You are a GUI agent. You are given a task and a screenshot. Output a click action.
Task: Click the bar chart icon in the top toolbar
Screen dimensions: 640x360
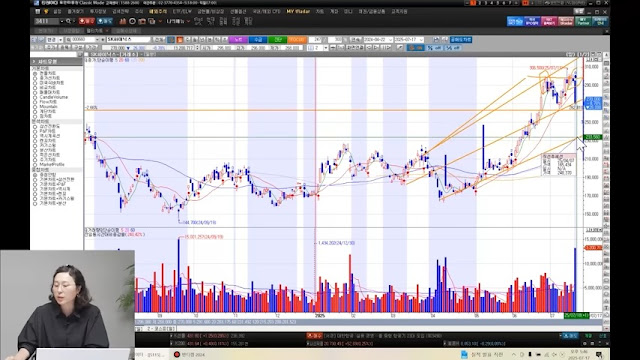(x=122, y=21)
